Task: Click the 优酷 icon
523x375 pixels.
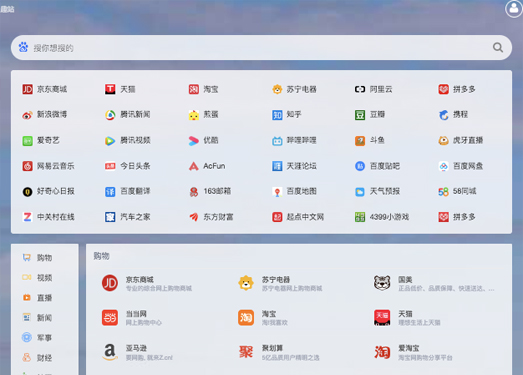Action: 193,140
